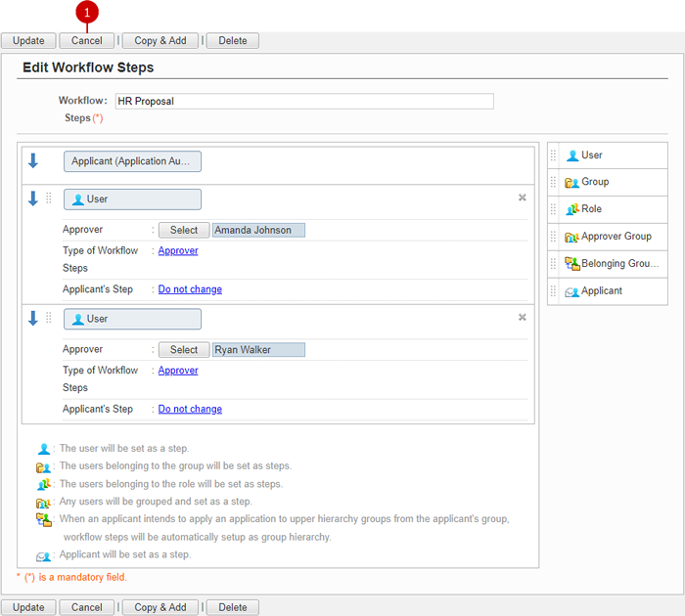Grab drag handle of Ryan Walker step
The image size is (685, 616).
(x=49, y=318)
